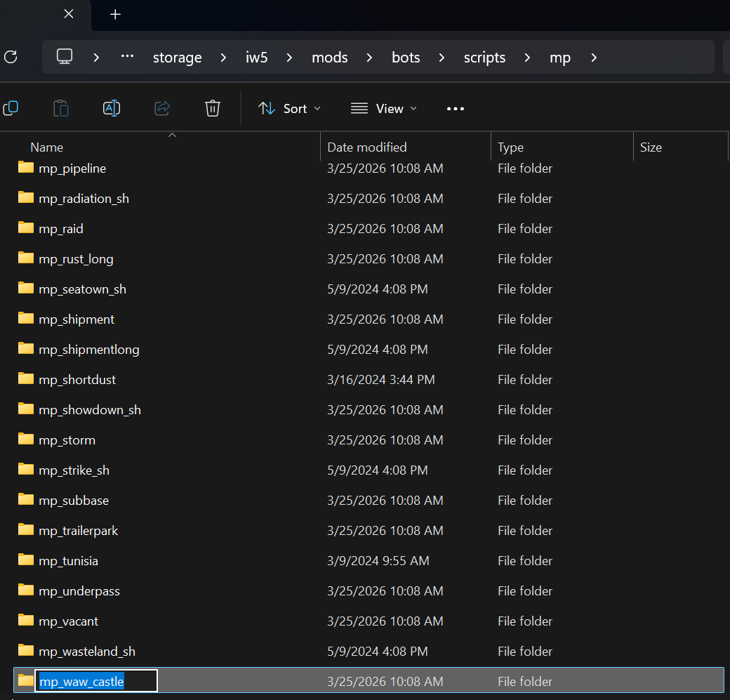The height and width of the screenshot is (700, 730).
Task: Click the Delete trash icon
Action: (x=212, y=109)
